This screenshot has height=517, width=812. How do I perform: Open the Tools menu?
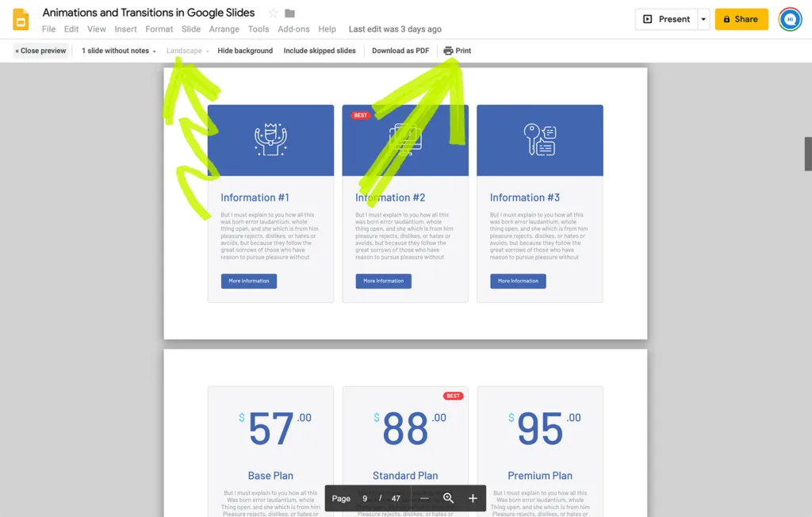coord(259,29)
